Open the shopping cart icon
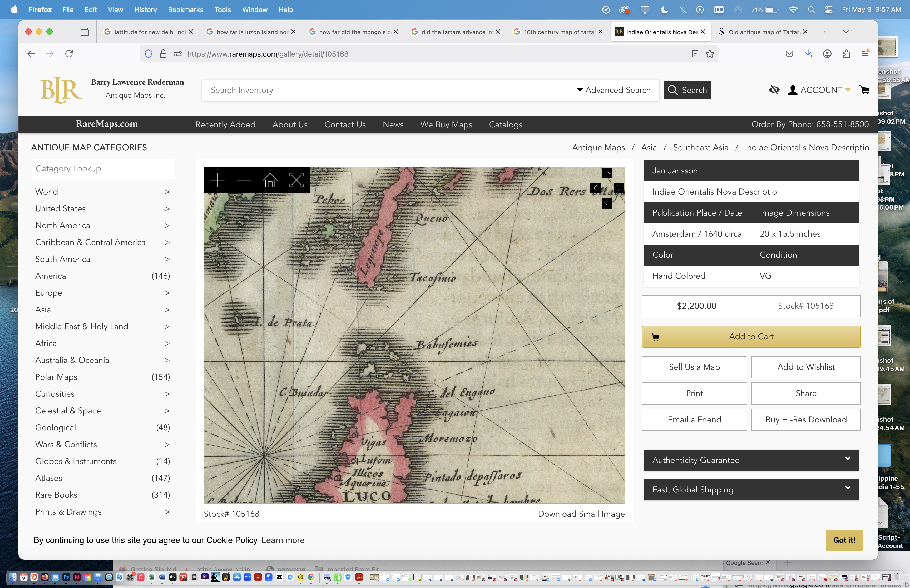910x588 pixels. tap(864, 90)
